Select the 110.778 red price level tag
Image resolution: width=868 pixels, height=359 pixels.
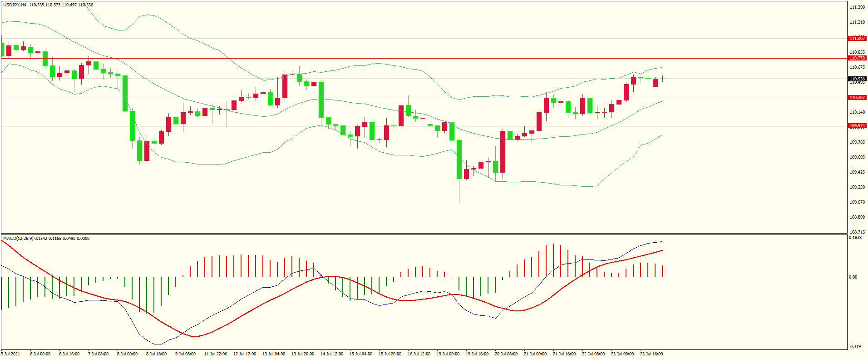(x=857, y=58)
